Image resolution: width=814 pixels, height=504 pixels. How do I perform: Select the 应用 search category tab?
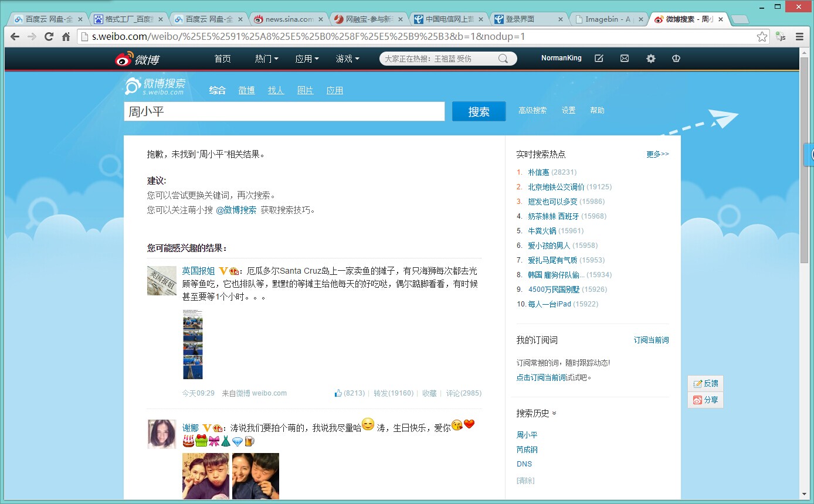click(x=334, y=90)
